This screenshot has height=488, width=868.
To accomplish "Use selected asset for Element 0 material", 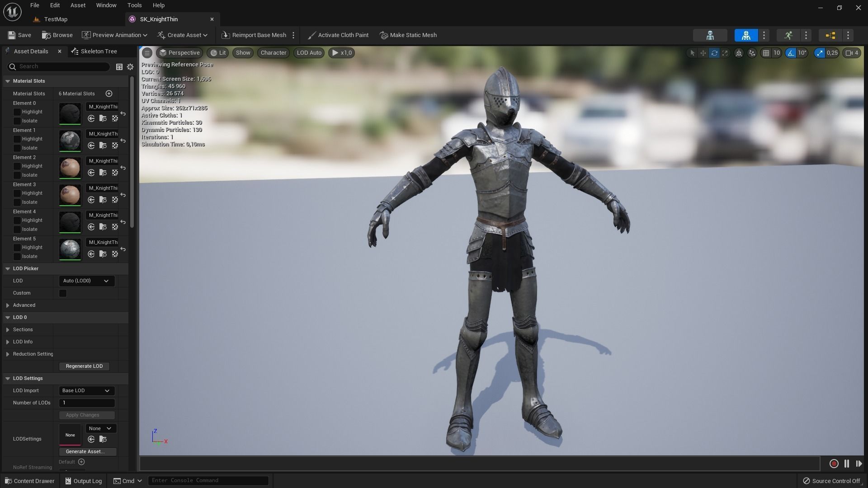I will 91,118.
